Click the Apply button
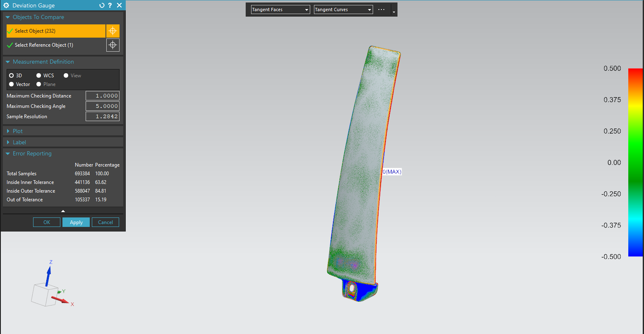This screenshot has width=644, height=334. [76, 222]
